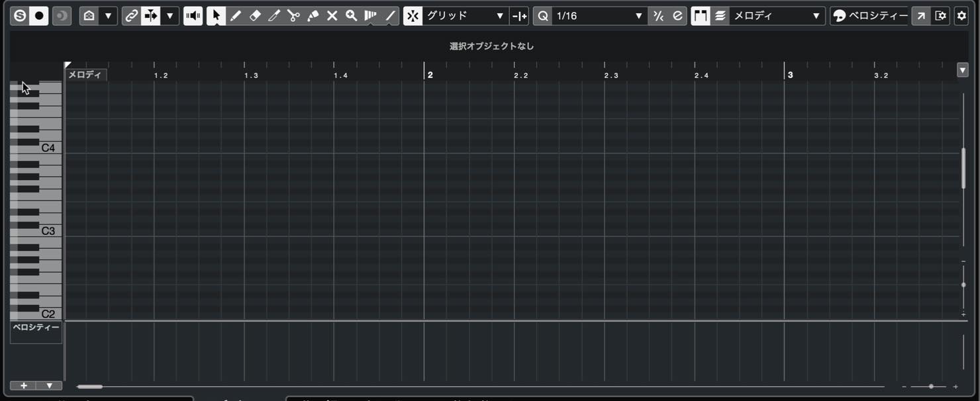Open the Auto-Scroll settings dropdown arrow
The width and height of the screenshot is (980, 401).
point(170,16)
